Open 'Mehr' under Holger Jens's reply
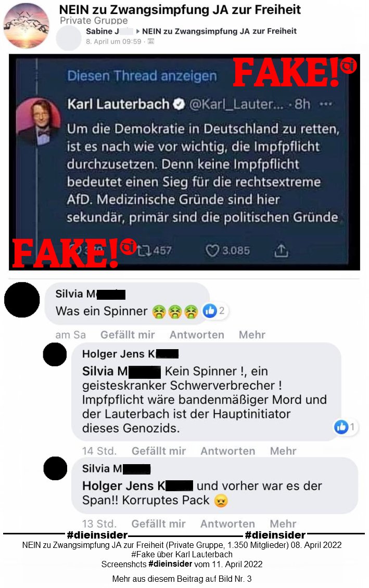The height and width of the screenshot is (588, 369). 283,451
